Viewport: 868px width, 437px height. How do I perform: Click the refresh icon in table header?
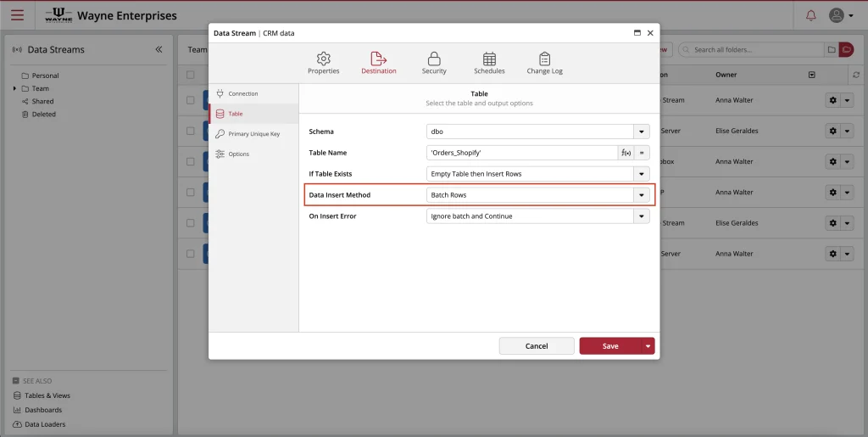(x=856, y=75)
